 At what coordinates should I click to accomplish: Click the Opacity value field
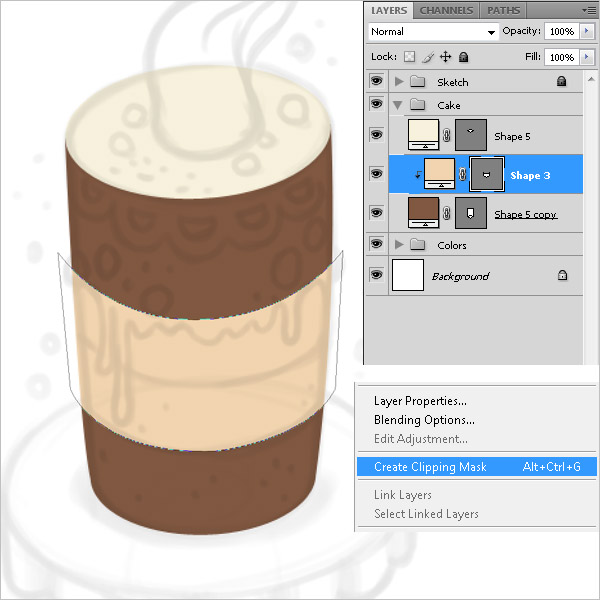tap(561, 31)
